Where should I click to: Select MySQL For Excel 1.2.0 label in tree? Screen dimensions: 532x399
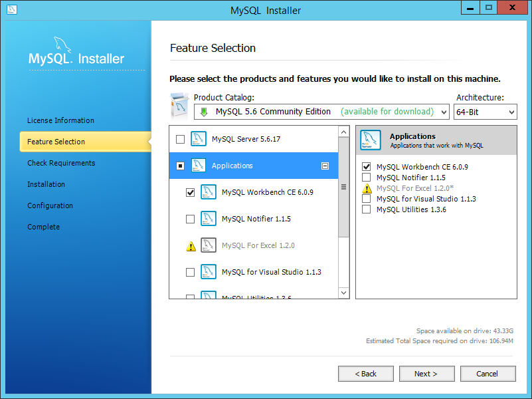click(258, 245)
